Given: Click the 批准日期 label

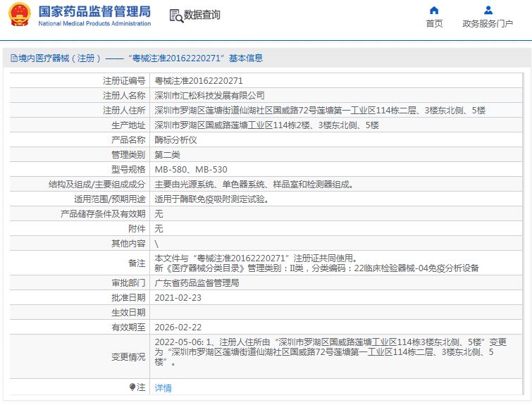Looking at the screenshot, I should click(x=128, y=298).
